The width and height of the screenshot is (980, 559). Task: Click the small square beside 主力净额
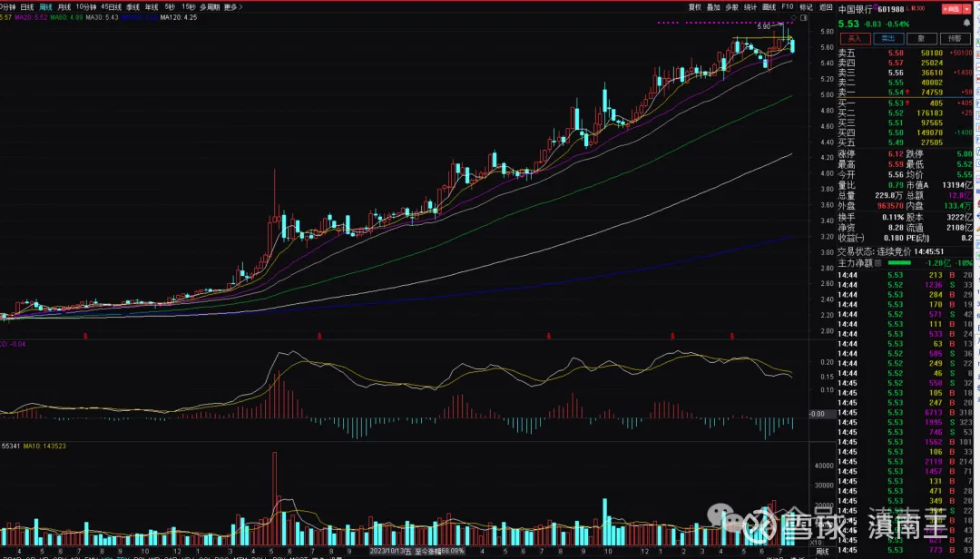pyautogui.click(x=878, y=262)
